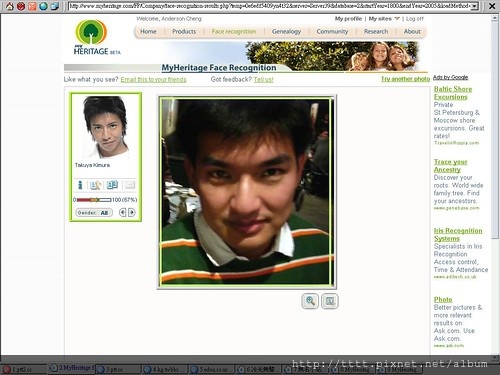Click the second icon in the match action row
This screenshot has height=375, width=500.
coord(96,185)
